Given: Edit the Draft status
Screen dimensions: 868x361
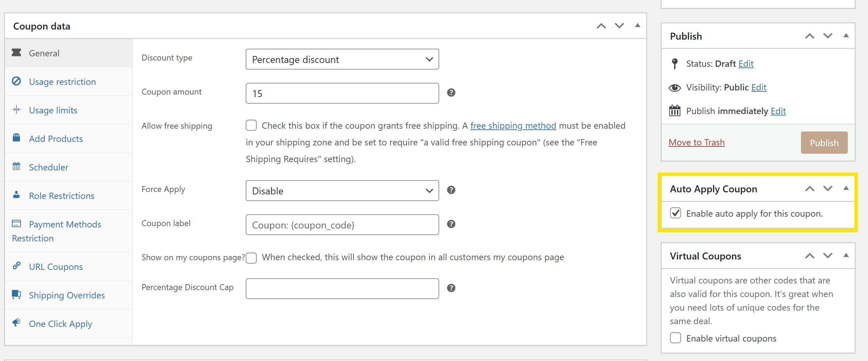Looking at the screenshot, I should tap(746, 64).
